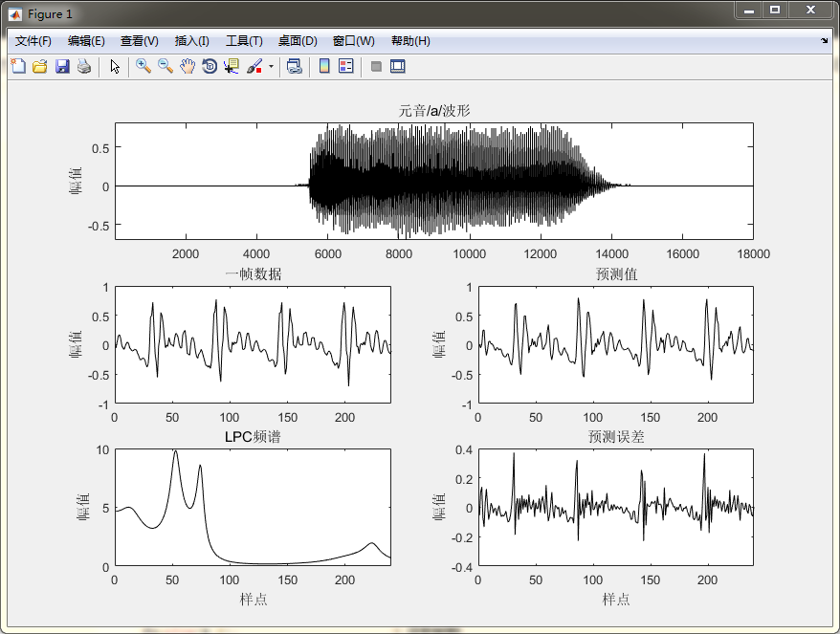Activate the Zoom Out tool
Viewport: 840px width, 634px height.
(x=166, y=66)
